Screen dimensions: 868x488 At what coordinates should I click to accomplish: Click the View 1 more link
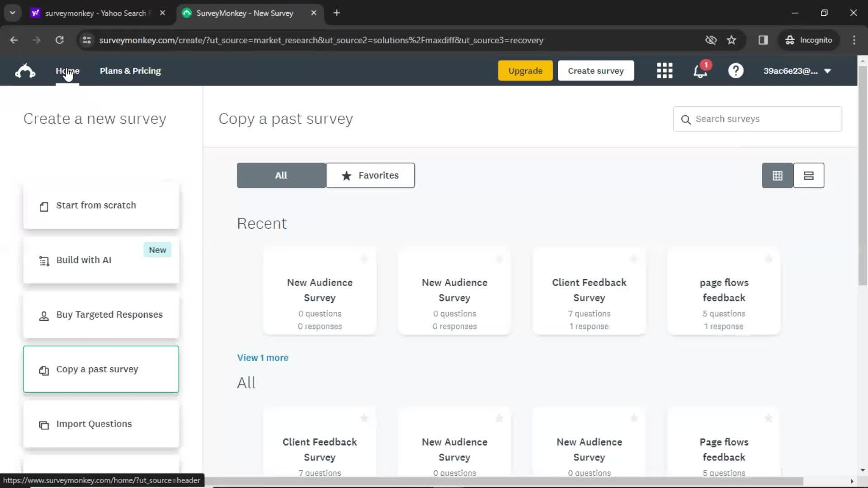point(263,357)
